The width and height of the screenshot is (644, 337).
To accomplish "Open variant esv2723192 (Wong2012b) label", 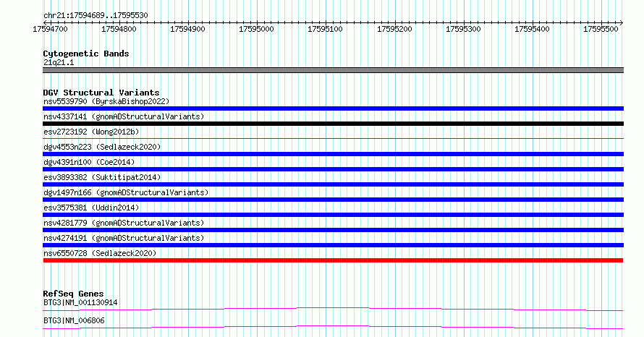I will coord(91,132).
